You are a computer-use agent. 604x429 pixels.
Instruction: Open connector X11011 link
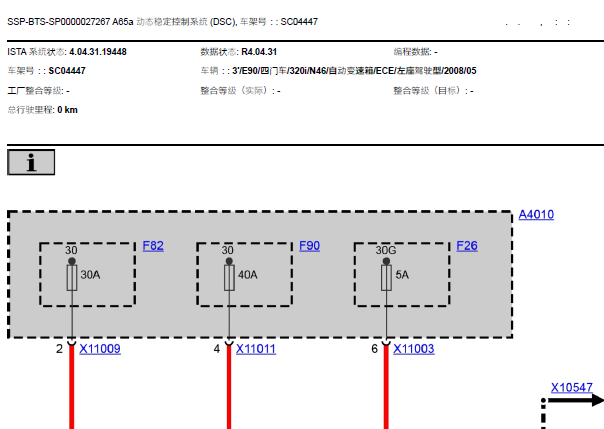click(x=256, y=349)
